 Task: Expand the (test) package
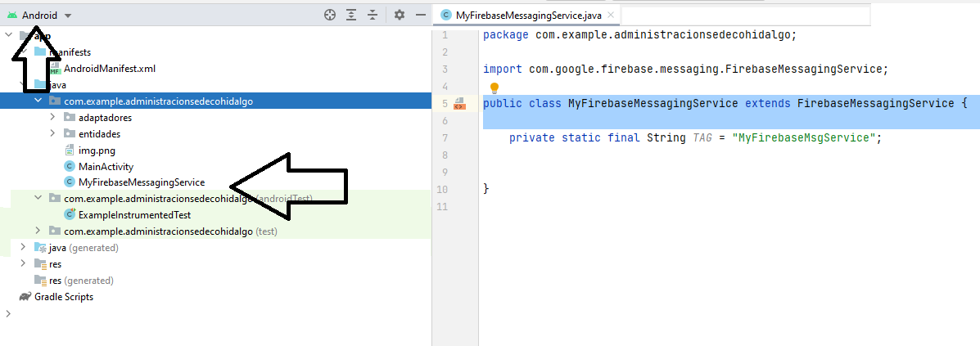[38, 231]
